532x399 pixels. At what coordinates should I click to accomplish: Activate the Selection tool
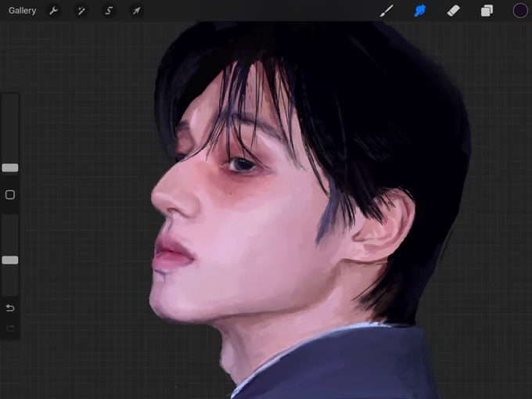click(x=109, y=10)
